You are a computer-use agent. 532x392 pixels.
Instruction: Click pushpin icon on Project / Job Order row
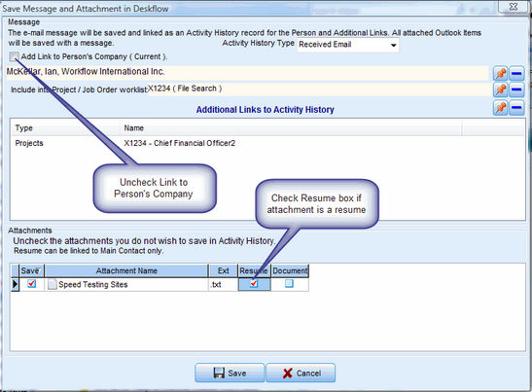point(501,89)
